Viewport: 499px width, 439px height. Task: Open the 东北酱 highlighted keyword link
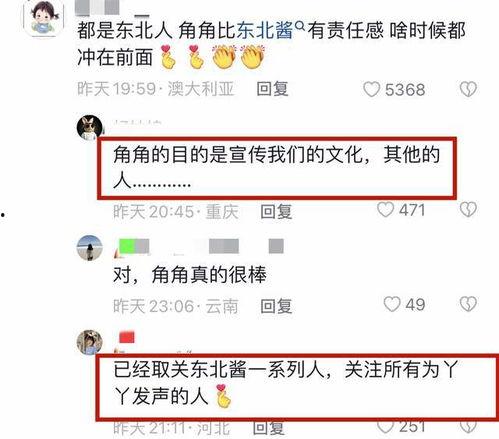[265, 30]
